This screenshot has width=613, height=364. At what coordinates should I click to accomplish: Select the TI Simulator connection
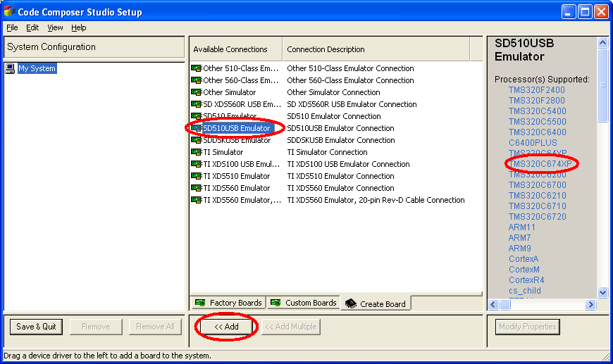click(223, 152)
